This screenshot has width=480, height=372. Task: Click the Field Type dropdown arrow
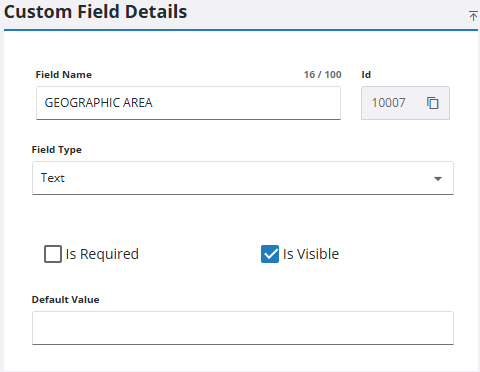[438, 179]
